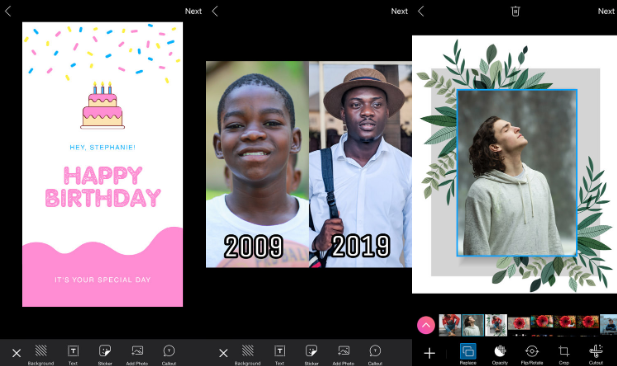The width and height of the screenshot is (617, 366).
Task: Expand the photo tray with pink arrow button
Action: (x=426, y=325)
